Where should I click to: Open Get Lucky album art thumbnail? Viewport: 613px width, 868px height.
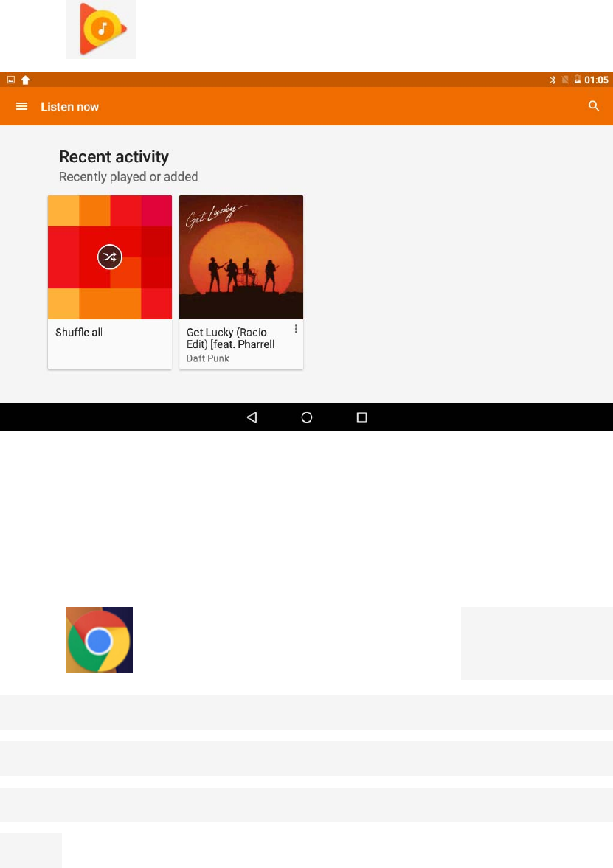click(241, 257)
